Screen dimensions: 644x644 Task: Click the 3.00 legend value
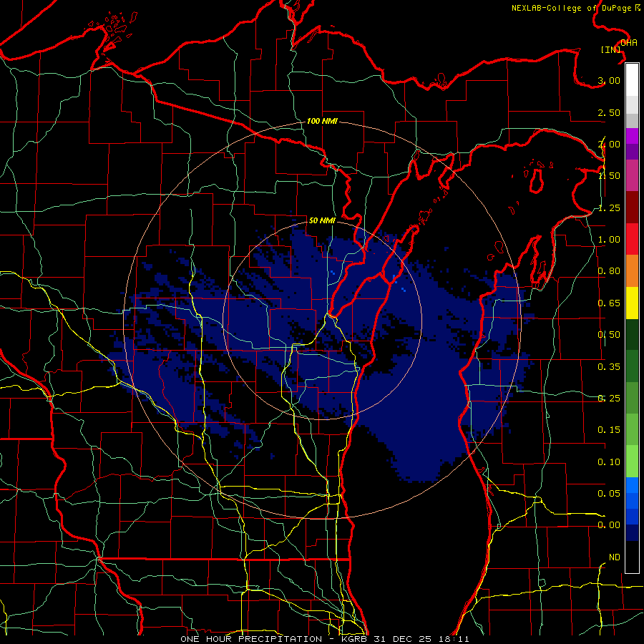(609, 80)
